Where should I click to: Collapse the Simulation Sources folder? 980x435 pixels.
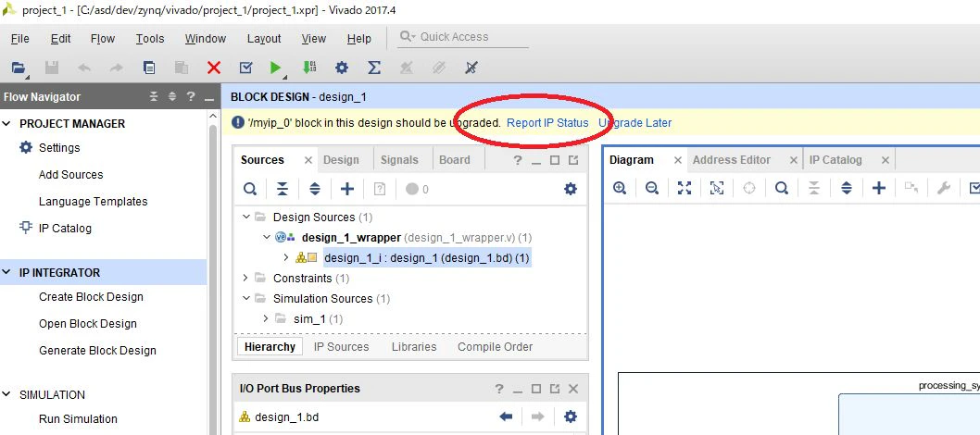pyautogui.click(x=245, y=298)
